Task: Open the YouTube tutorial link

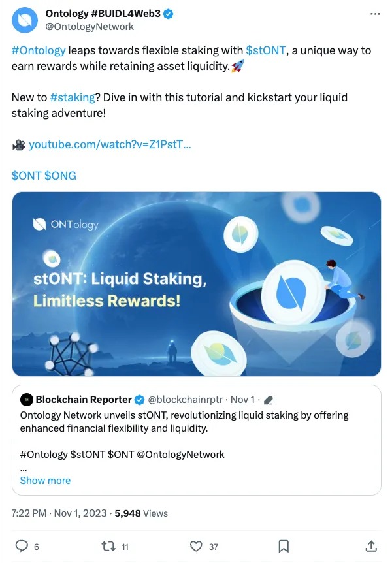Action: tap(110, 144)
